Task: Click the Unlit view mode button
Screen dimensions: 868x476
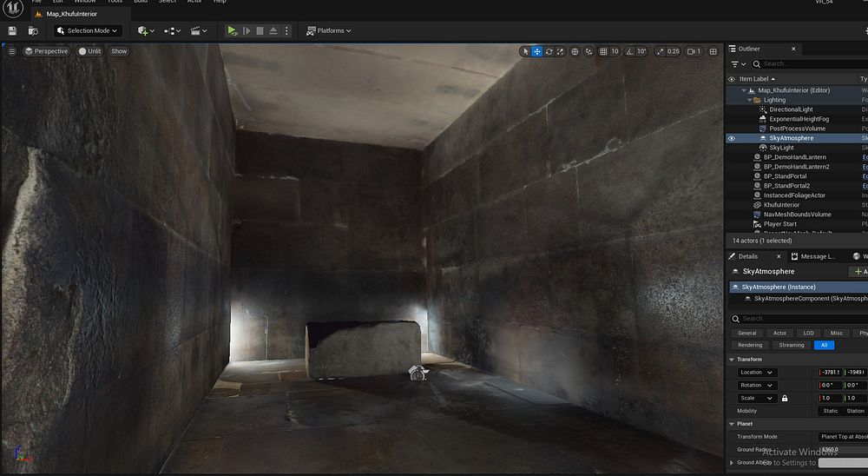Action: (x=89, y=51)
